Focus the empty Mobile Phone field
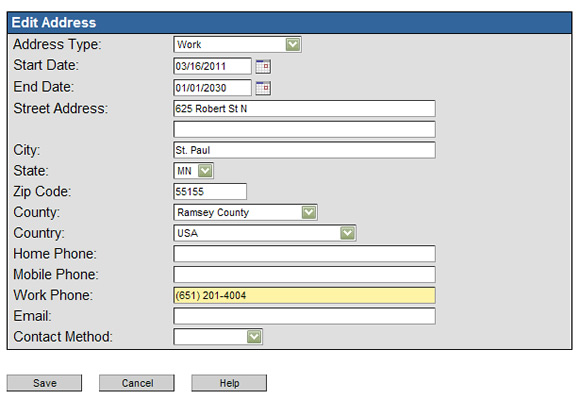Image resolution: width=580 pixels, height=400 pixels. click(304, 275)
